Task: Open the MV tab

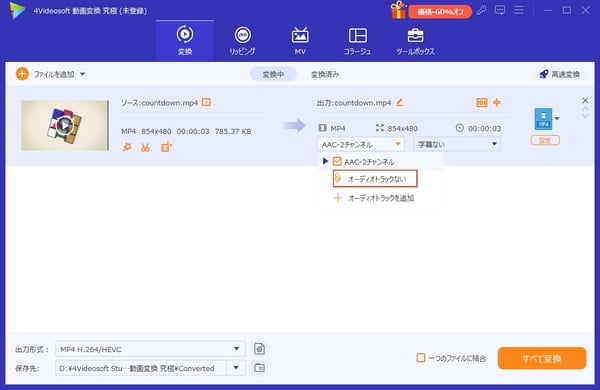Action: (x=300, y=41)
